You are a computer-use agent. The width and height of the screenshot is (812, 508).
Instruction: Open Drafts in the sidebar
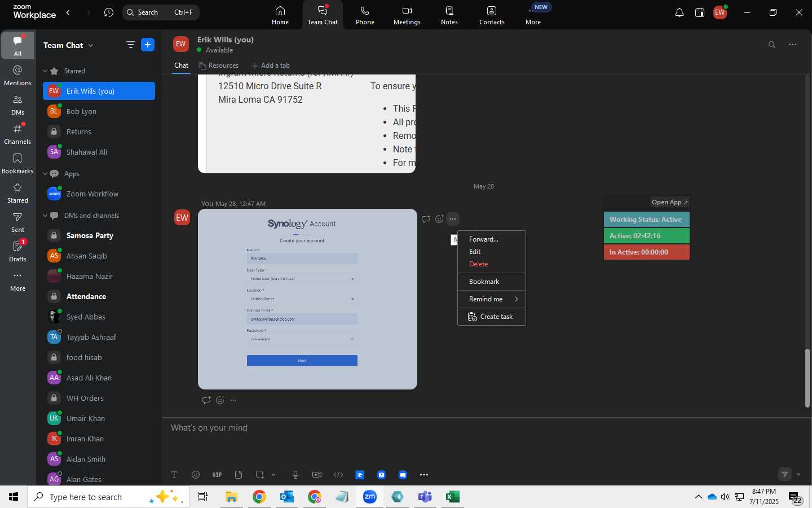coord(18,251)
